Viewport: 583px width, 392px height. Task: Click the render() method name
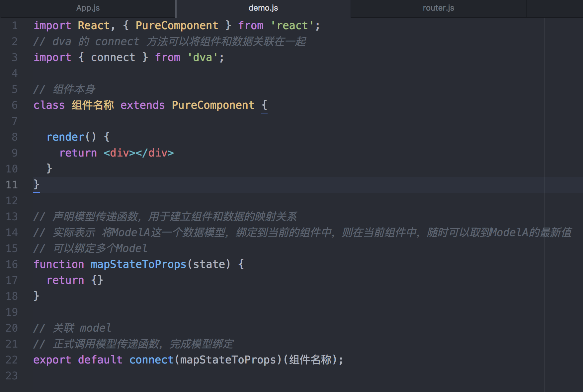coord(66,137)
